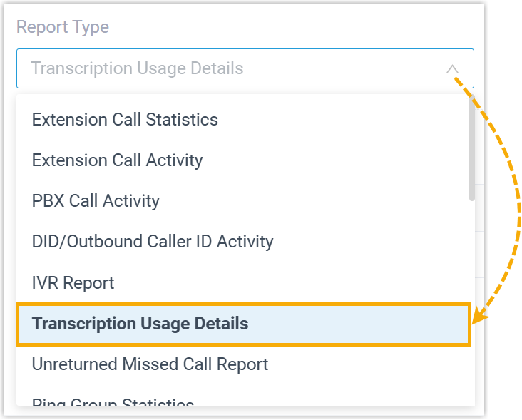
Task: Select DID/Outbound Caller ID Activity
Action: 153,242
